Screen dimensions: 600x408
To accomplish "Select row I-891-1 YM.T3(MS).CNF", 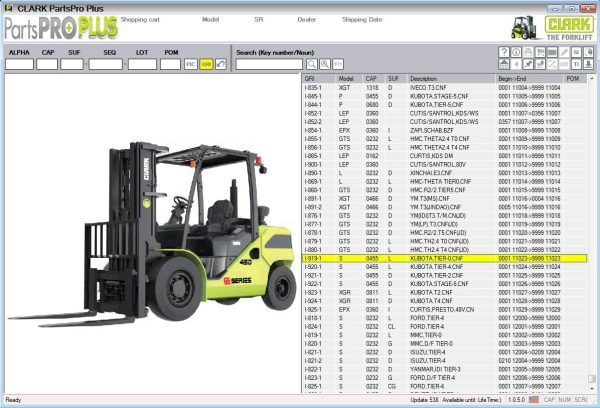I will click(x=445, y=199).
